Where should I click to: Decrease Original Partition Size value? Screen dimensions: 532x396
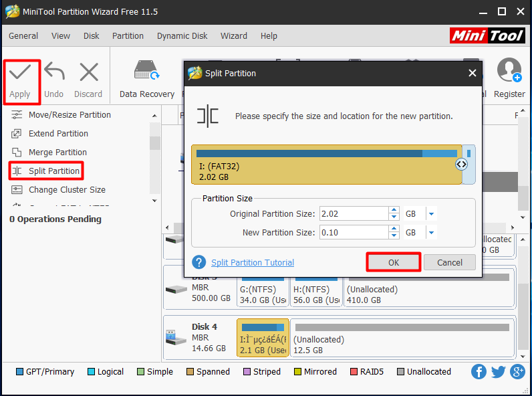click(x=394, y=217)
